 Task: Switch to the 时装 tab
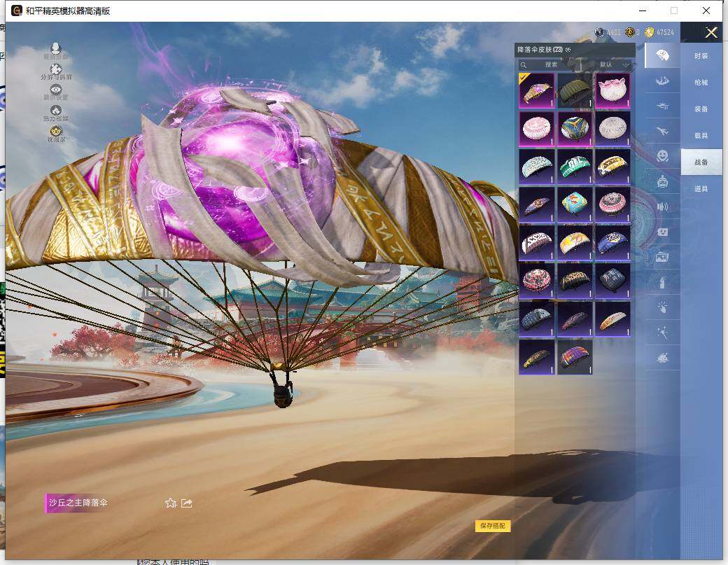click(701, 56)
